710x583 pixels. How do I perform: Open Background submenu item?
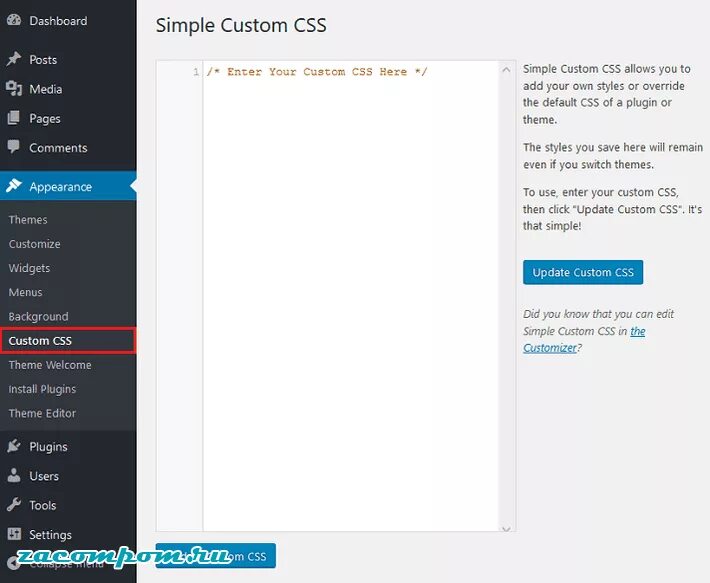point(38,316)
